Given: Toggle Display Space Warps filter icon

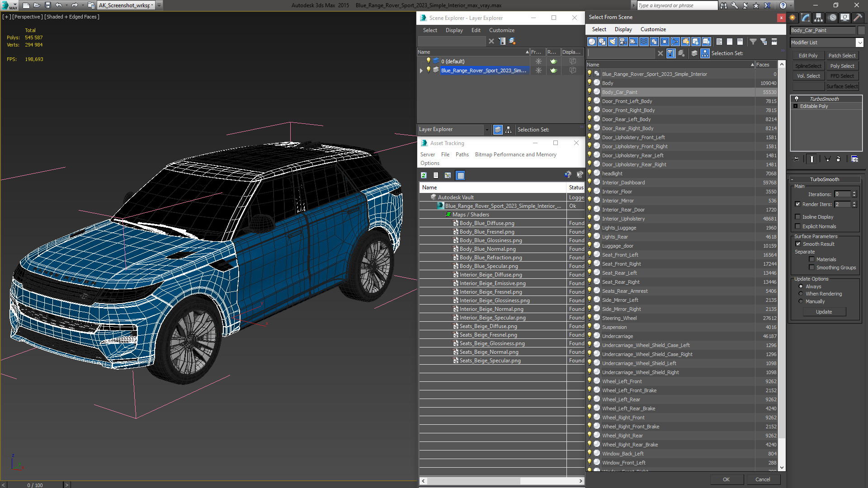Looking at the screenshot, I should pos(644,42).
